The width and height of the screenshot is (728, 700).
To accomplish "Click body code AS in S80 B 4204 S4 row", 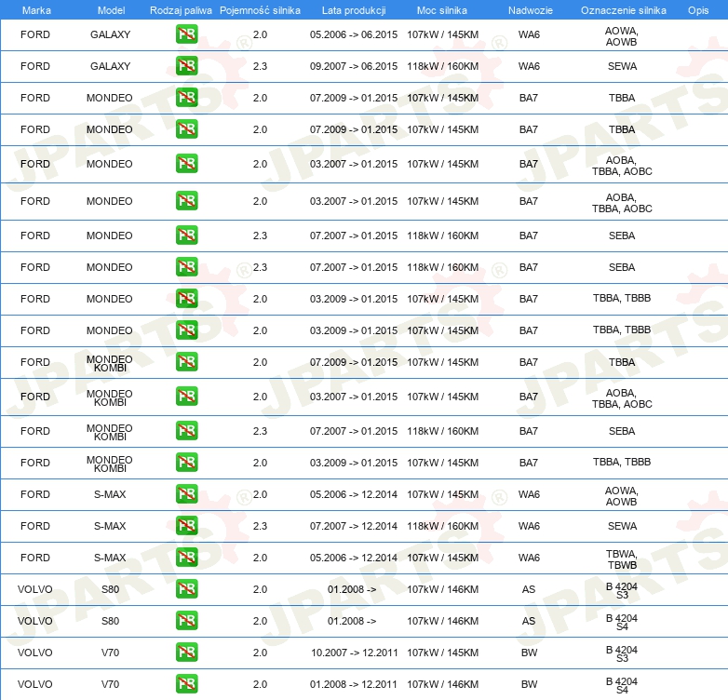I will coord(529,621).
